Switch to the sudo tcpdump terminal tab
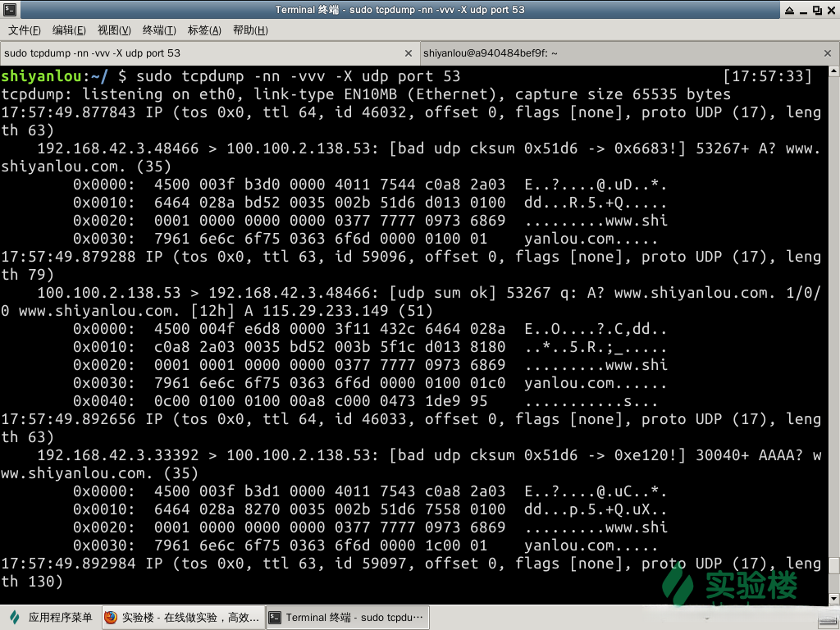Viewport: 840px width, 630px height. coord(210,53)
